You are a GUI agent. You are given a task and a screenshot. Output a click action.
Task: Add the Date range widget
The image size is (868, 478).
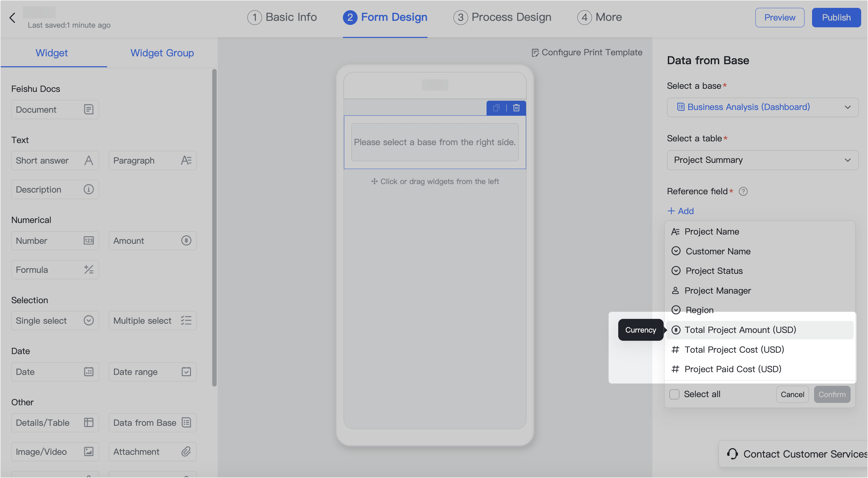pyautogui.click(x=152, y=372)
